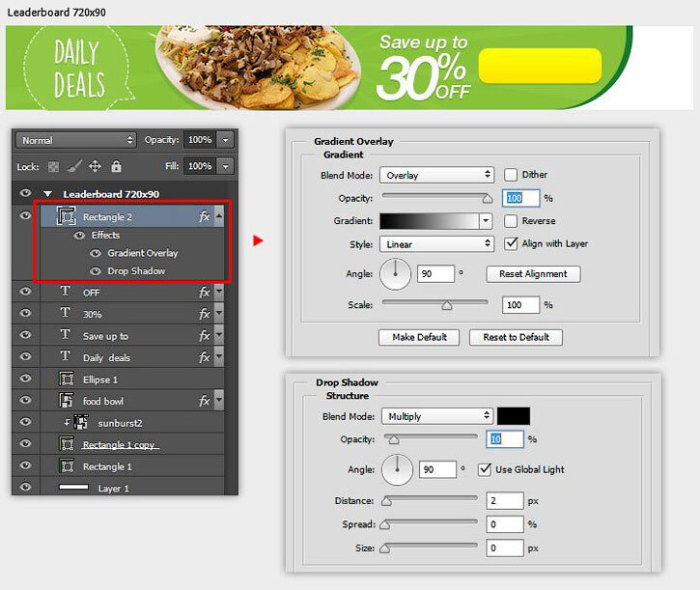
Task: Expand the OFF layer effects arrow
Action: (219, 292)
